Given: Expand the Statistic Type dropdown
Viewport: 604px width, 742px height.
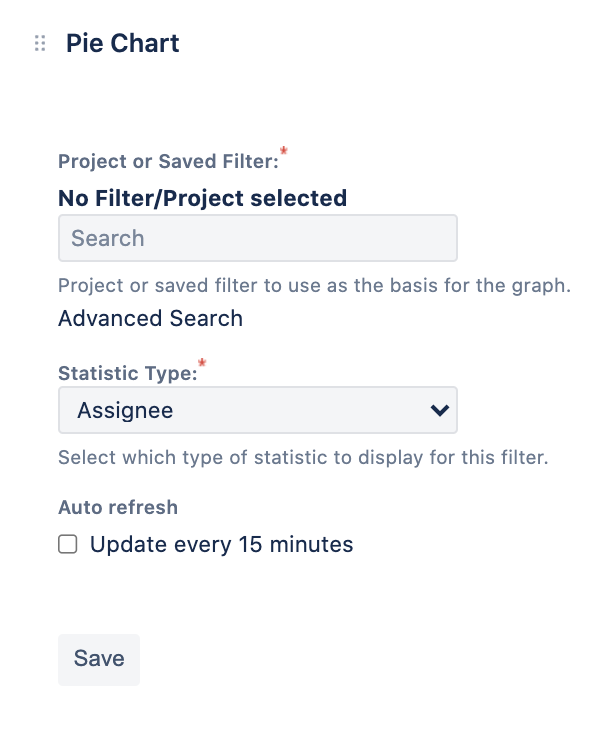Looking at the screenshot, I should [x=258, y=410].
